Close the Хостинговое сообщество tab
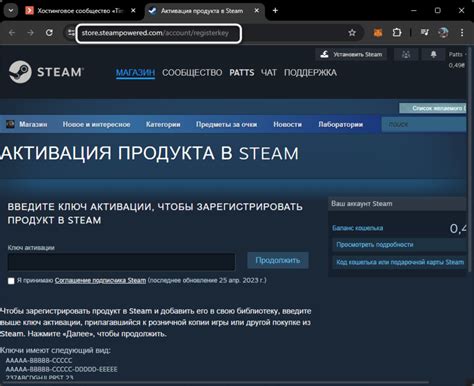 [x=133, y=11]
